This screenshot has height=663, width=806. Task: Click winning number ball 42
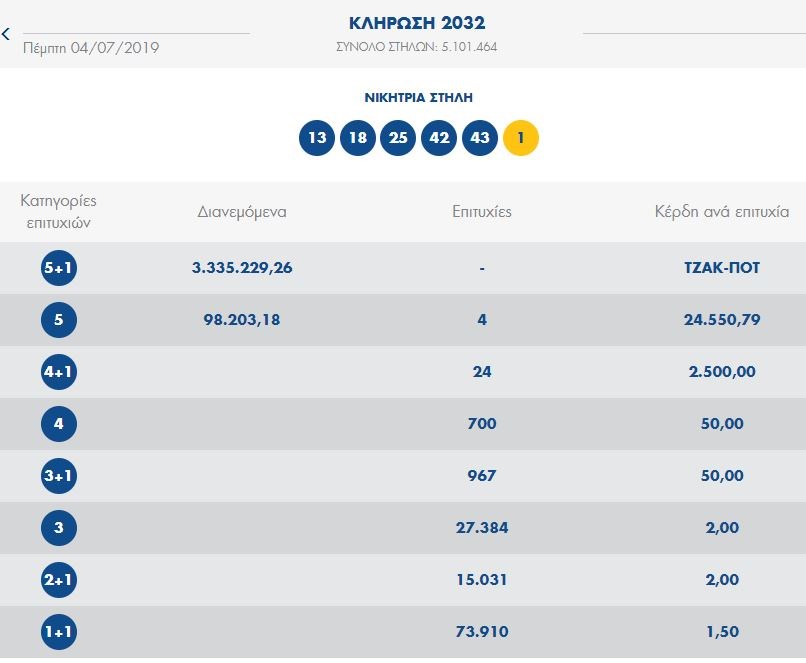tap(439, 138)
